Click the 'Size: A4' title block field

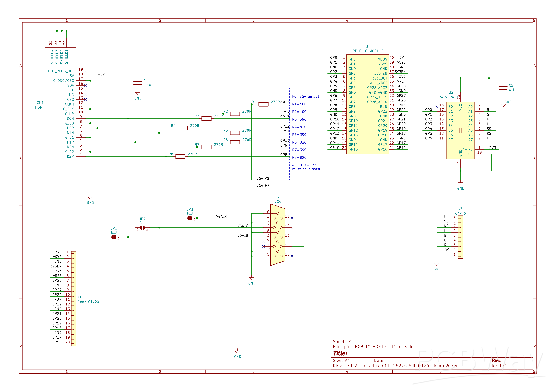pyautogui.click(x=341, y=361)
